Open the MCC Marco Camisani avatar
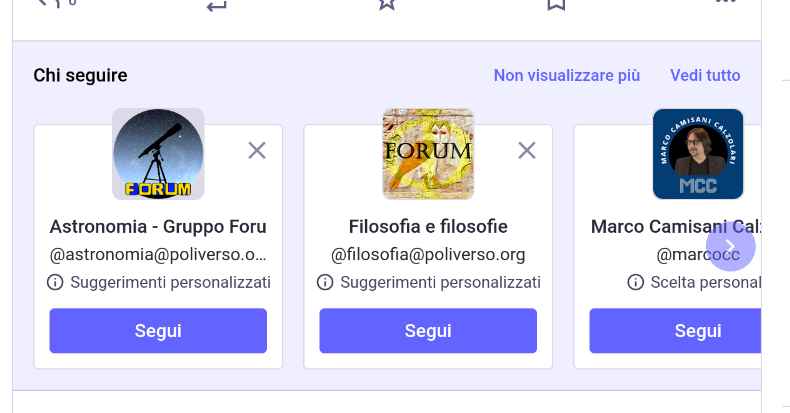This screenshot has height=413, width=790. tap(698, 154)
